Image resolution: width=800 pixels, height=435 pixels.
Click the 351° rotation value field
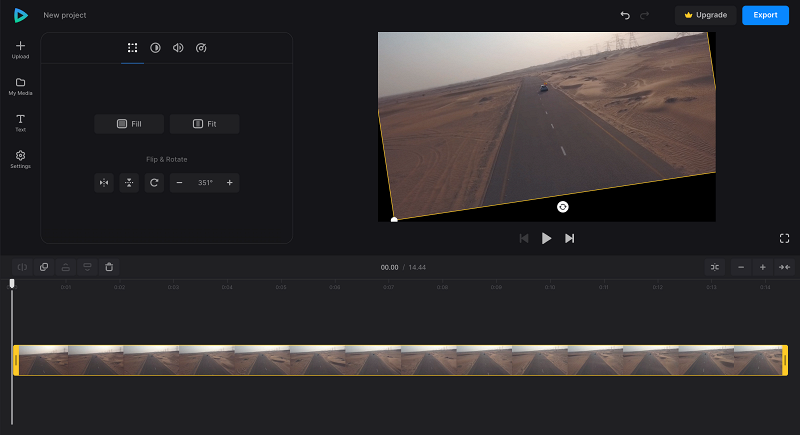pos(205,183)
